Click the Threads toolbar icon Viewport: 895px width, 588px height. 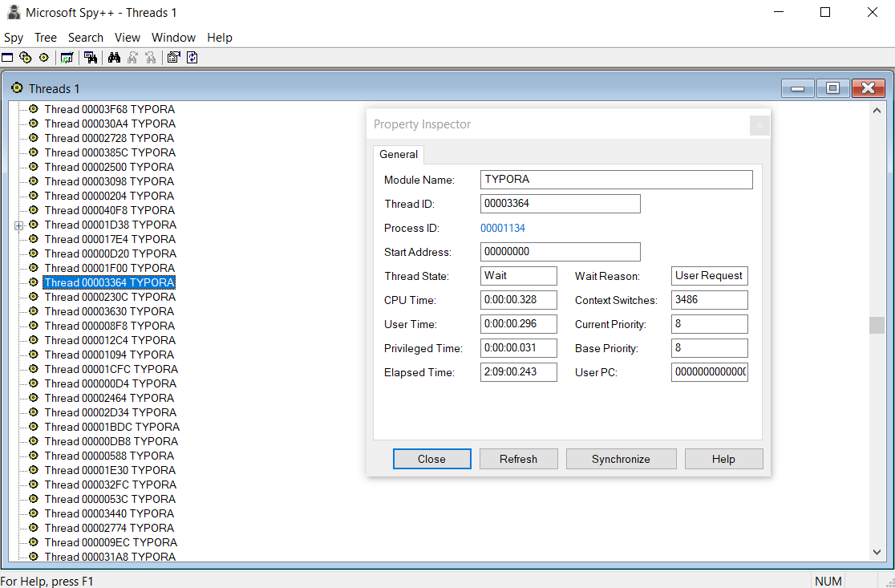[43, 58]
